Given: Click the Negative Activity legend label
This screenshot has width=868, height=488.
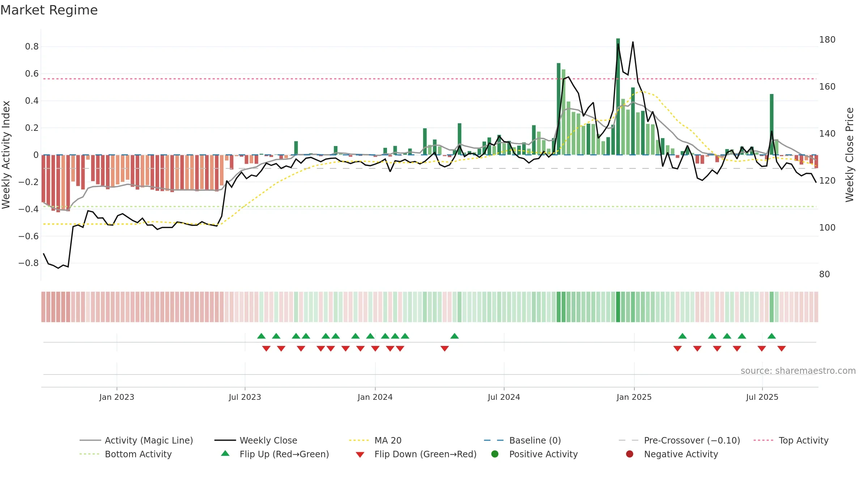Looking at the screenshot, I should (x=681, y=454).
